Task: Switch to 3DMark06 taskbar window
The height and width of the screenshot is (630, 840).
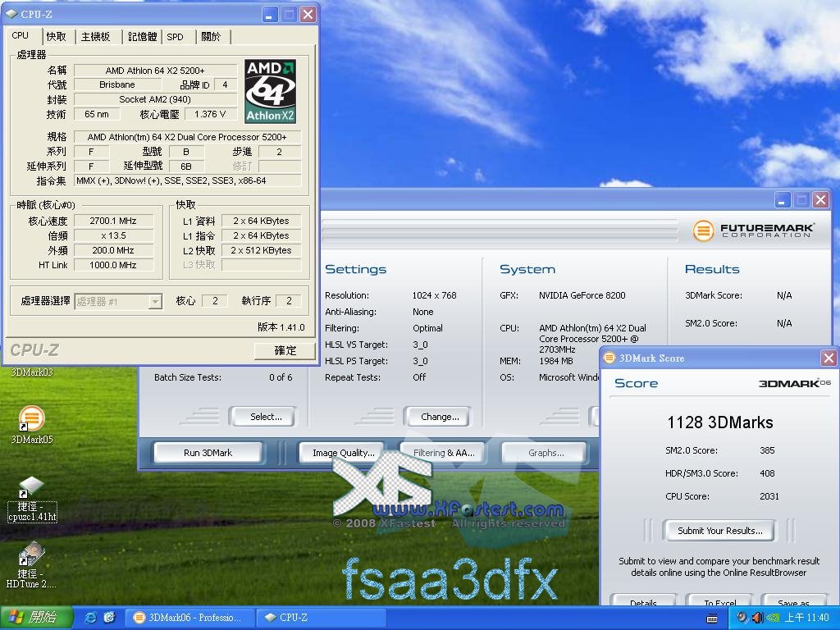Action: pyautogui.click(x=188, y=618)
